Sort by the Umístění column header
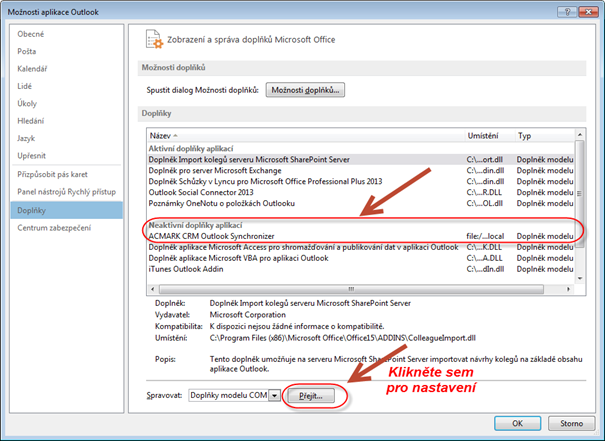This screenshot has height=441, width=605. 490,136
